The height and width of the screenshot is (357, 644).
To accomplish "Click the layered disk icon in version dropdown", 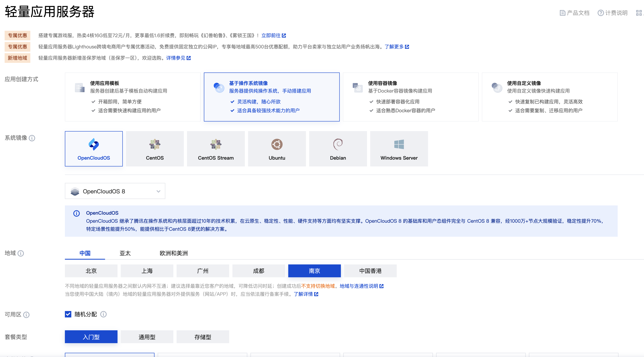I will [x=75, y=191].
